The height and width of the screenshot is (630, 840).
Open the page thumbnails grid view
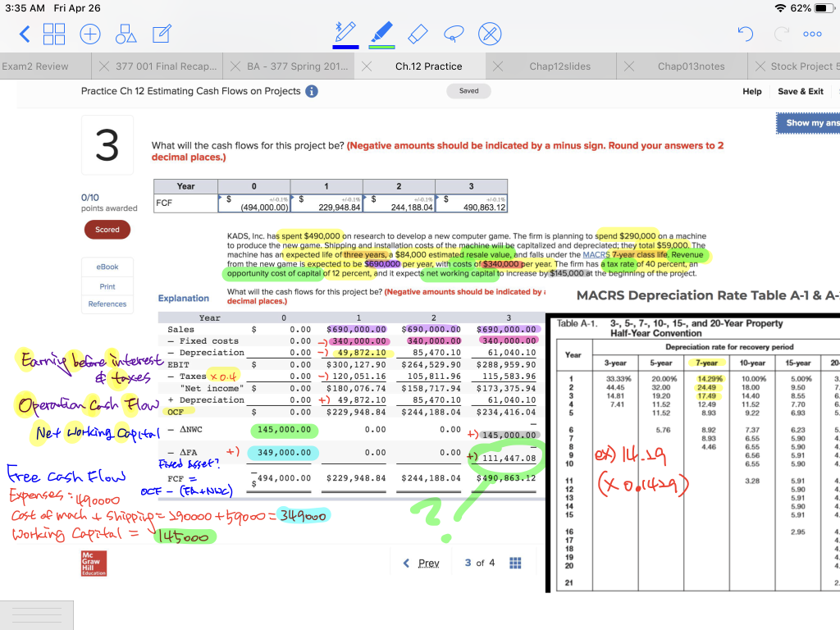click(55, 34)
